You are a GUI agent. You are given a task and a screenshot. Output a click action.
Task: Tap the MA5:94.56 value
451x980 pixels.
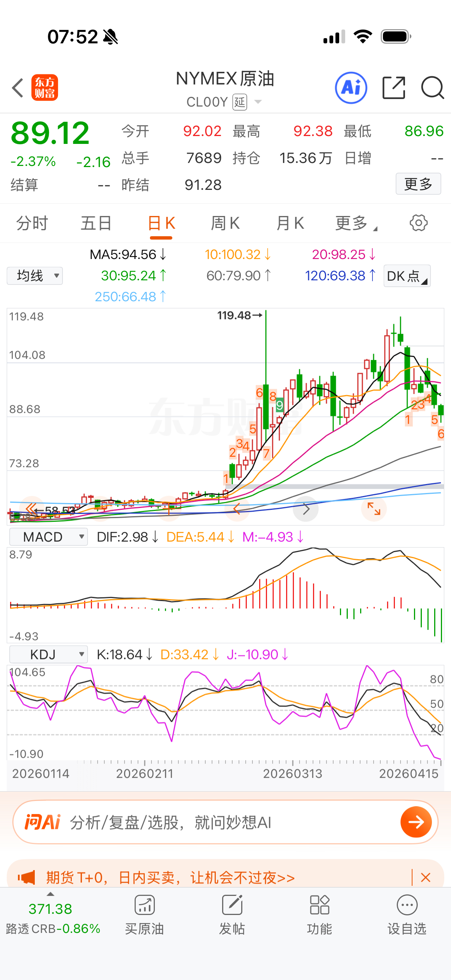[x=128, y=255]
